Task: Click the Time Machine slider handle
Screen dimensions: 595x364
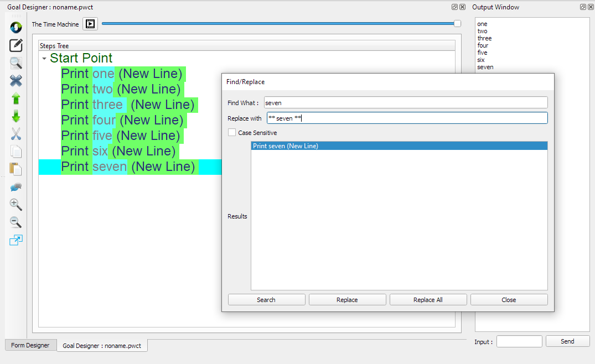Action: point(457,23)
